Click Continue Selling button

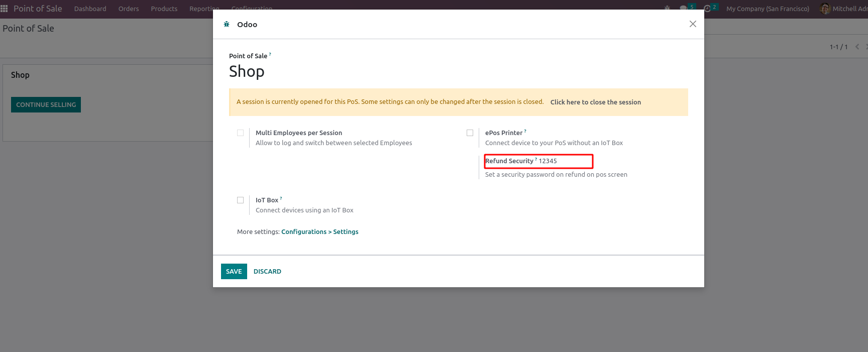(x=46, y=104)
